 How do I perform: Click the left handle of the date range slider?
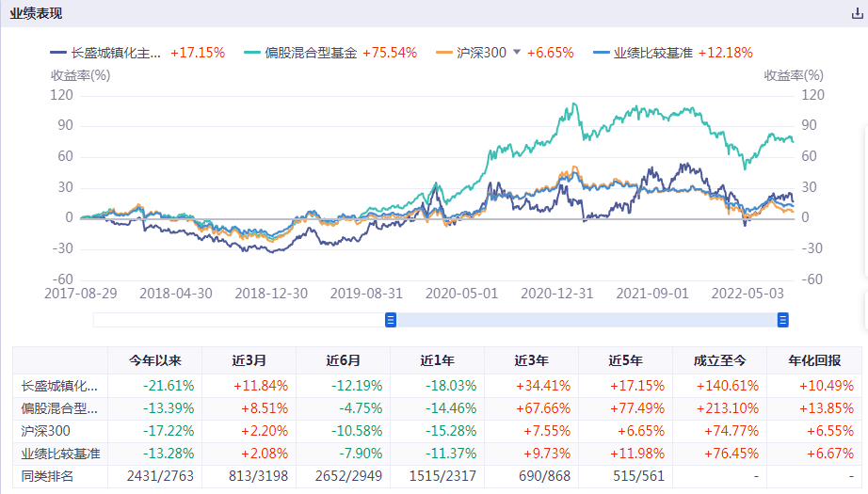(391, 320)
